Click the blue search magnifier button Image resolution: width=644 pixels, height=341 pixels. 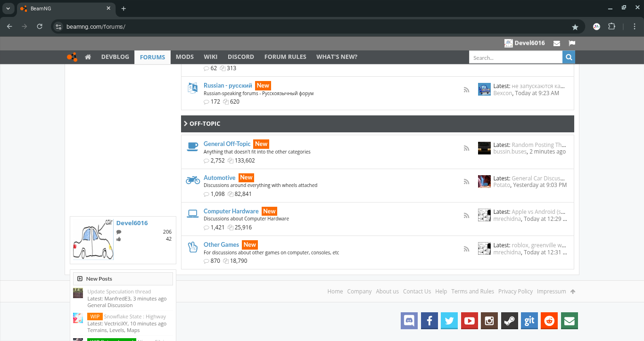tap(569, 57)
